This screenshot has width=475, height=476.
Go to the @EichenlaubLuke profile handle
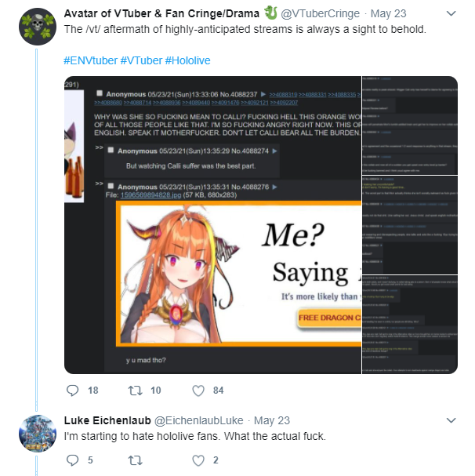tap(199, 420)
